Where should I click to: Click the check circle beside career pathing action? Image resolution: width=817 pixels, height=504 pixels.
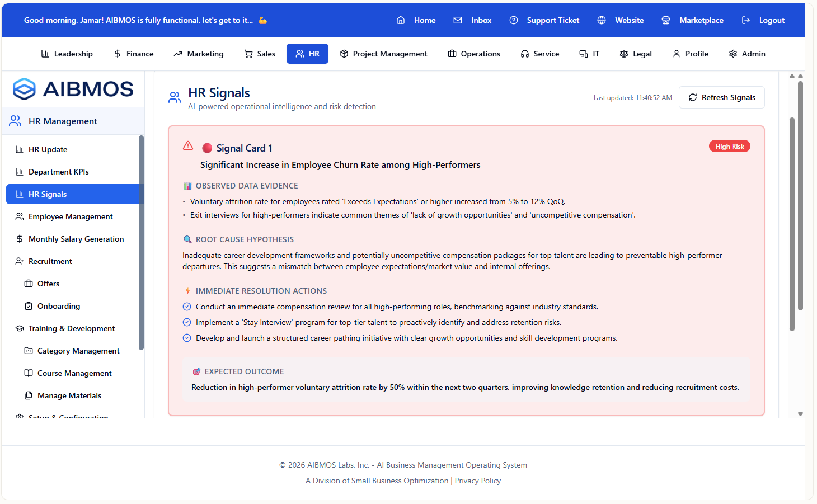point(187,338)
